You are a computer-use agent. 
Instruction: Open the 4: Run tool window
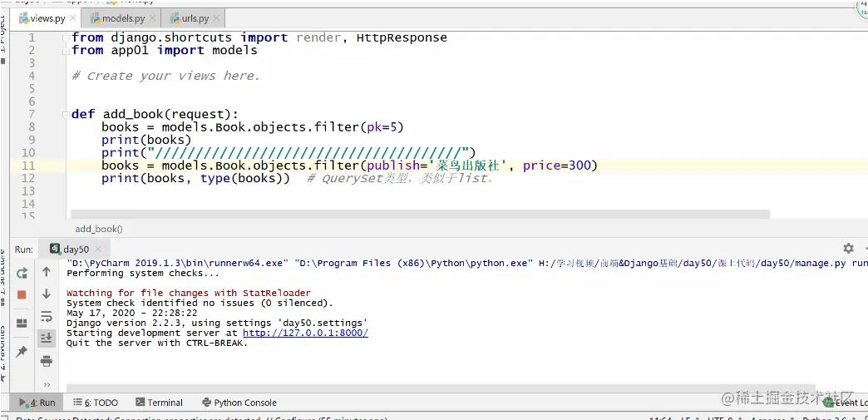point(37,403)
